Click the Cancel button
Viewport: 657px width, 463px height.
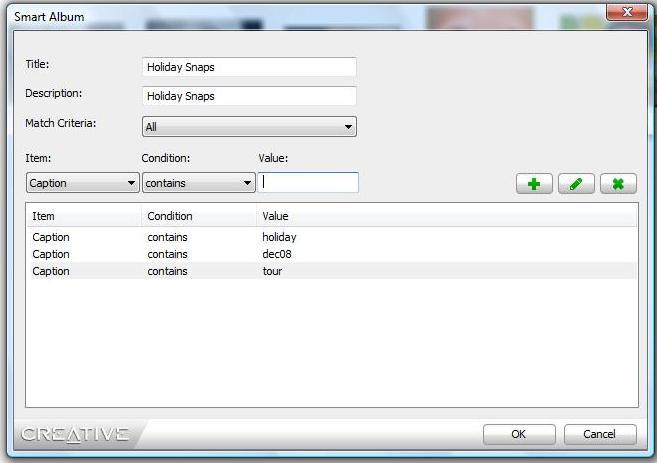pyautogui.click(x=600, y=434)
